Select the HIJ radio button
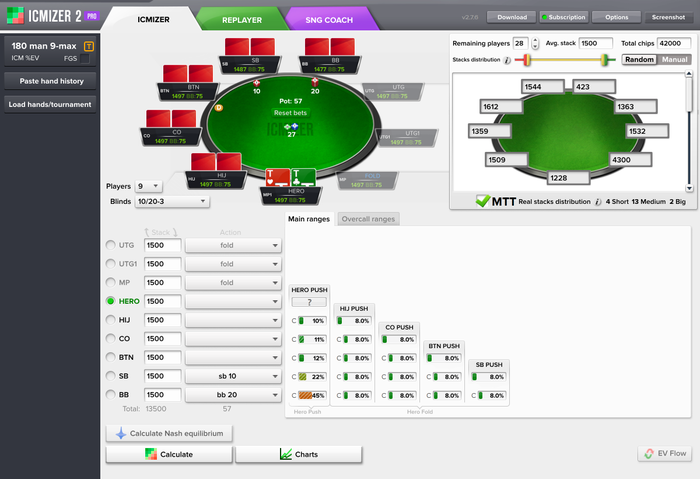 coord(110,320)
